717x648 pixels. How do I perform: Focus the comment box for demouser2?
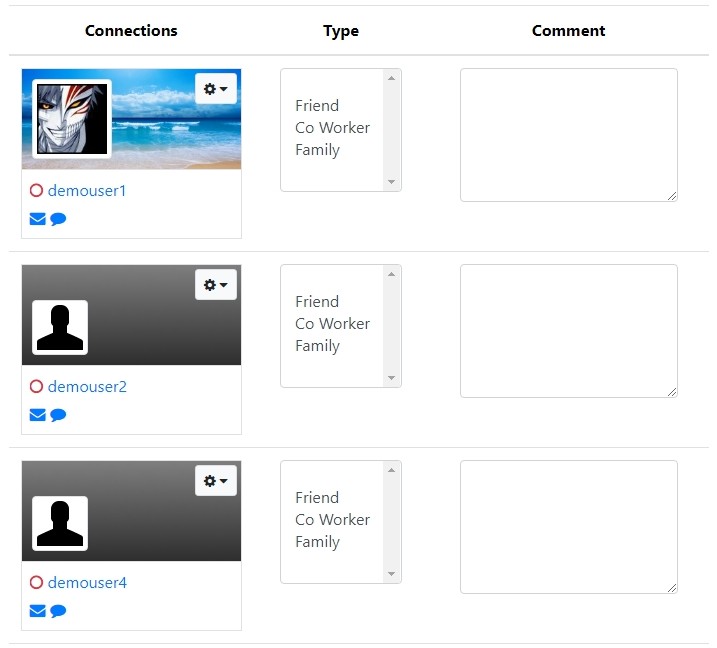click(569, 331)
